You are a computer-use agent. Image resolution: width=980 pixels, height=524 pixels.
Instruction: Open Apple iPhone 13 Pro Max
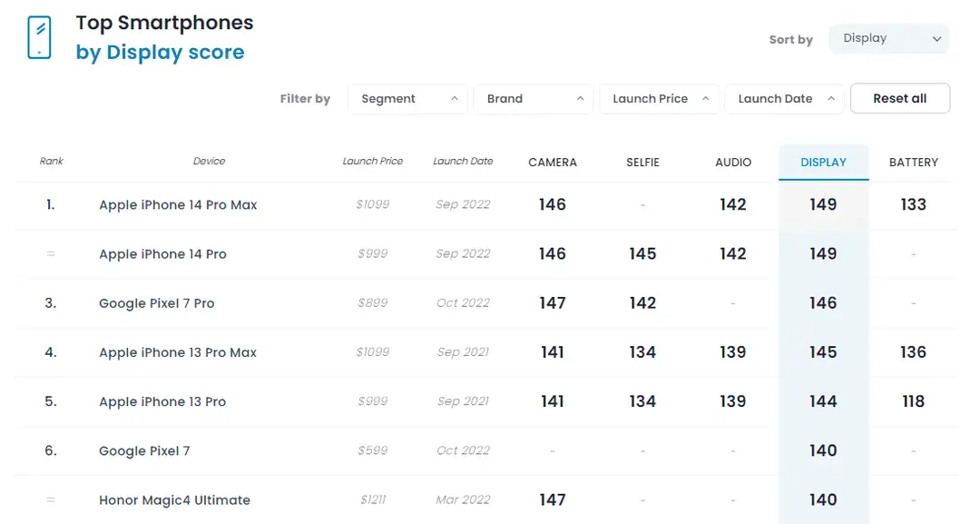point(178,352)
